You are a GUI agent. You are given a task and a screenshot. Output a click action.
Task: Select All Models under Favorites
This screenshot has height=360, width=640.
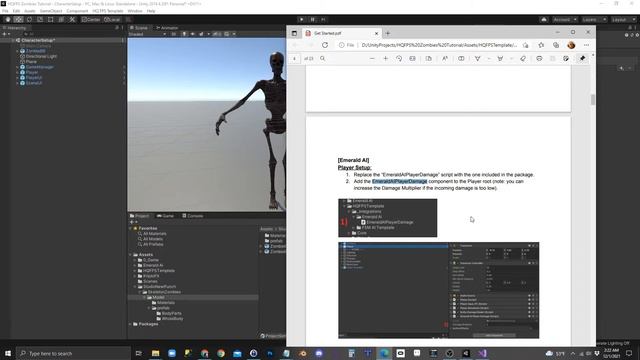pyautogui.click(x=153, y=239)
